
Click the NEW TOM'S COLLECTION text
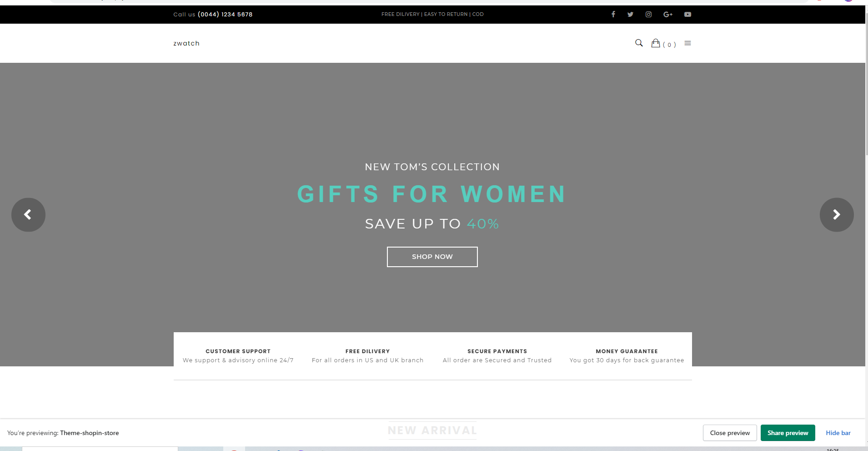pos(432,167)
